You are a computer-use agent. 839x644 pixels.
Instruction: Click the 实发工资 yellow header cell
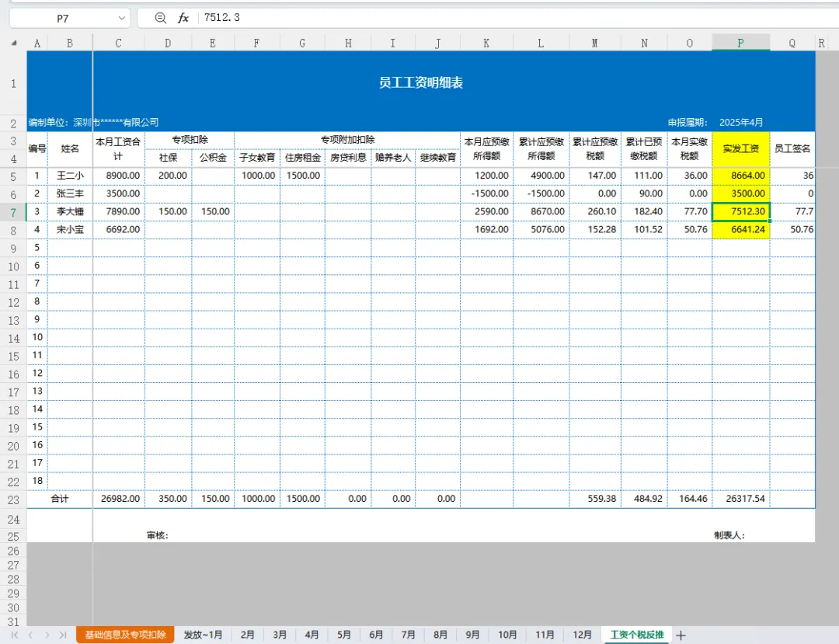[x=741, y=148]
